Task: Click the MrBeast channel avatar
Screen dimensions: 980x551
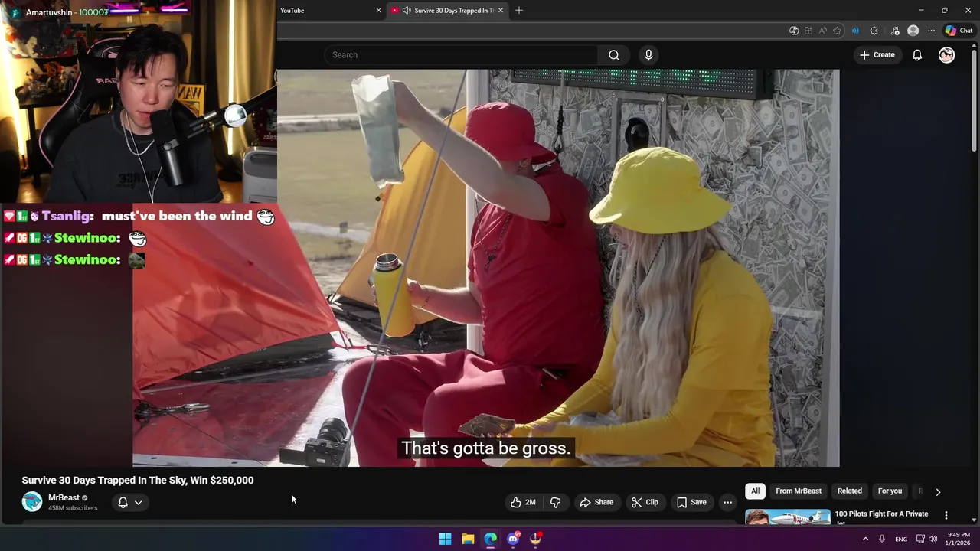Action: (x=32, y=502)
